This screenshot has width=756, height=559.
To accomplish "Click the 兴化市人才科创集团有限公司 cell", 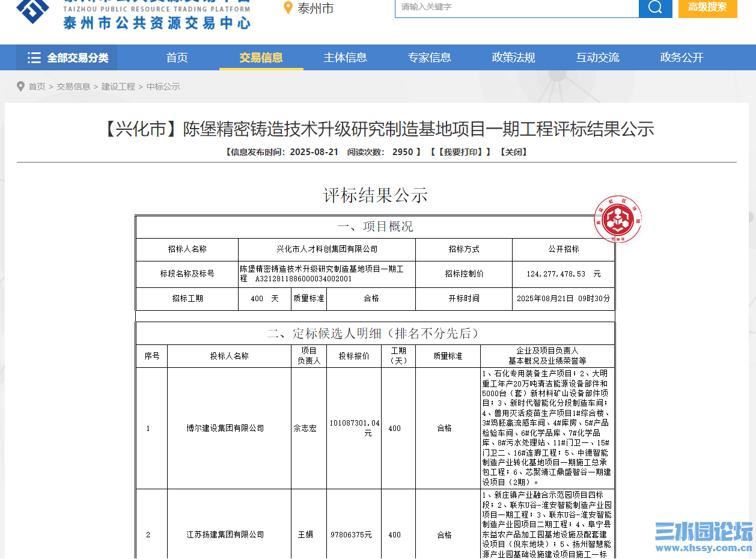I will [x=327, y=249].
